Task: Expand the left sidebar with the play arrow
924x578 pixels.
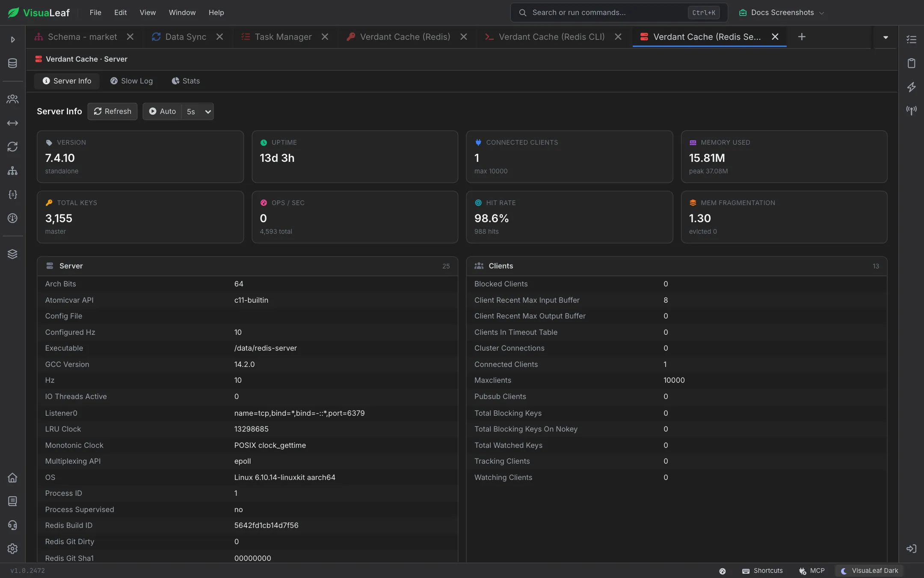Action: pos(12,39)
